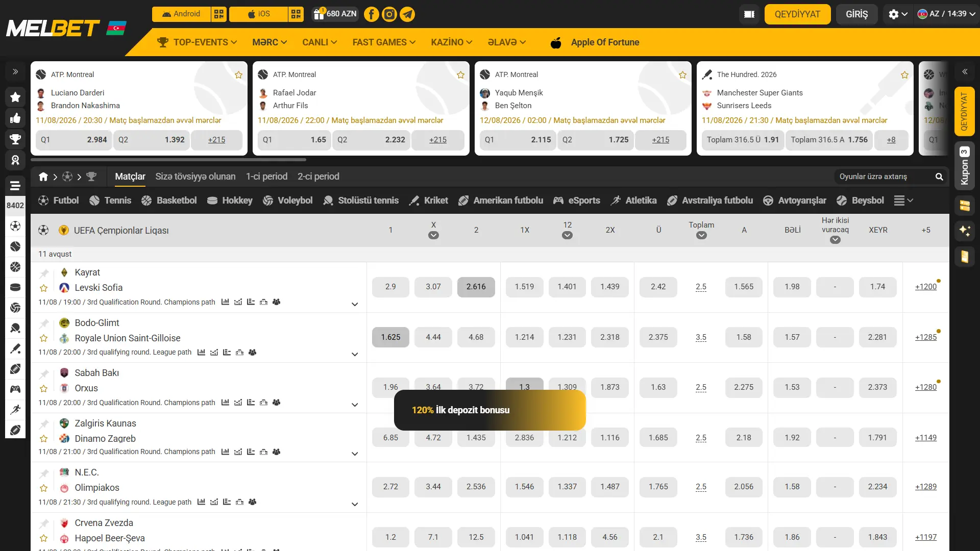Open favorites star in left sidebar
Image resolution: width=980 pixels, height=551 pixels.
[15, 97]
